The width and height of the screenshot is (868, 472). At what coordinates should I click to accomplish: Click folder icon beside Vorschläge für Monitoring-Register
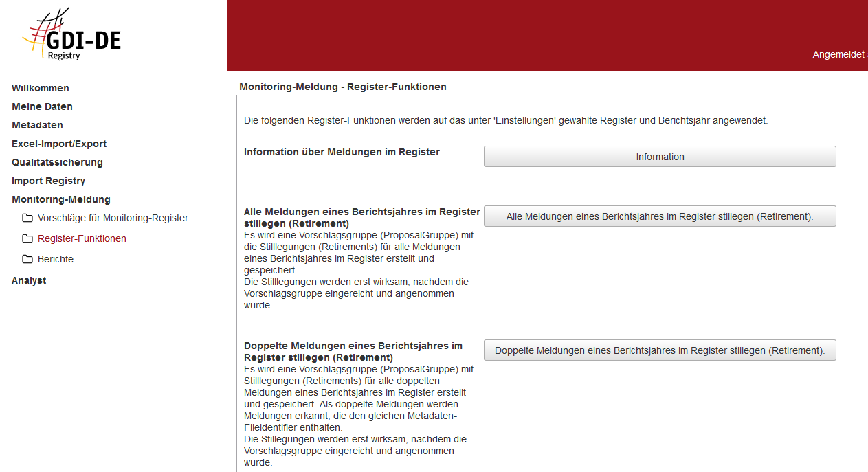click(27, 218)
